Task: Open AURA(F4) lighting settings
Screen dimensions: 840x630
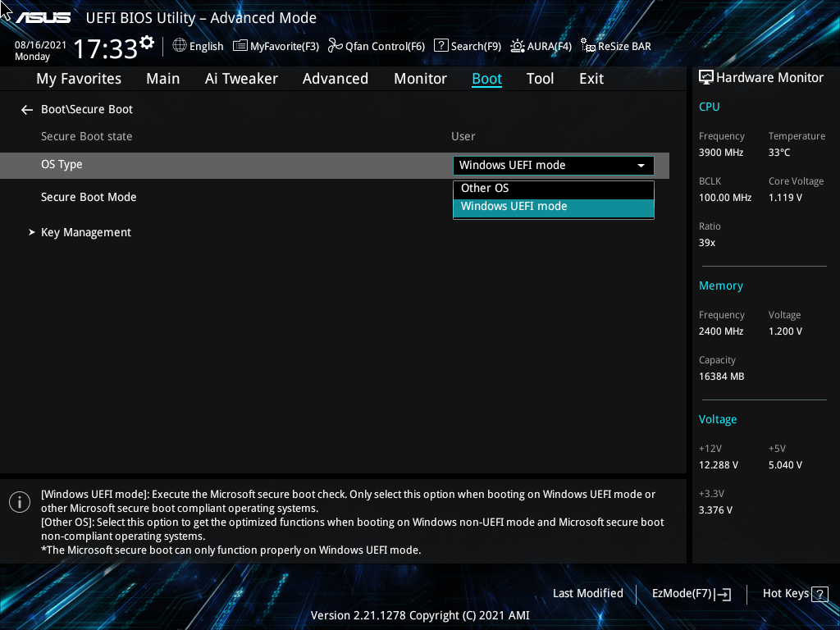Action: coord(541,46)
